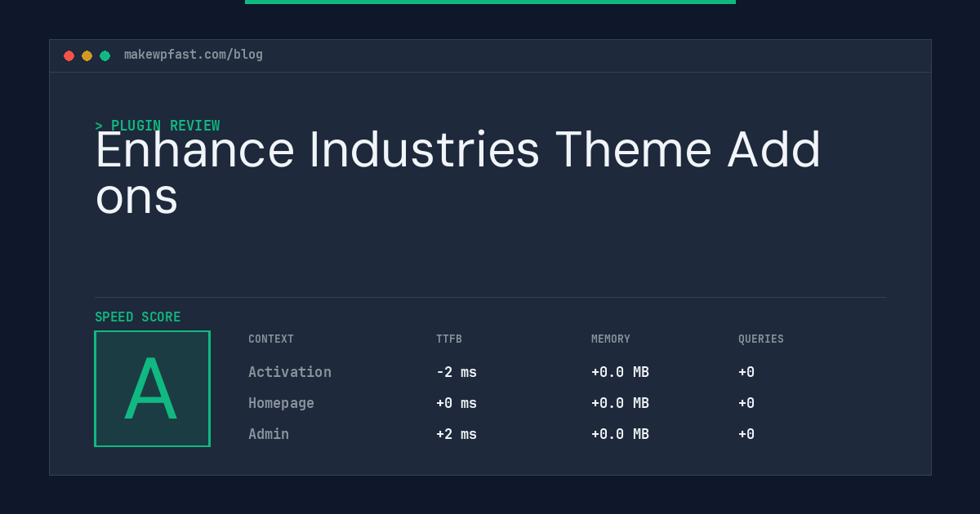
Task: Click the '+2 ms' Admin TTFB value
Action: click(457, 434)
